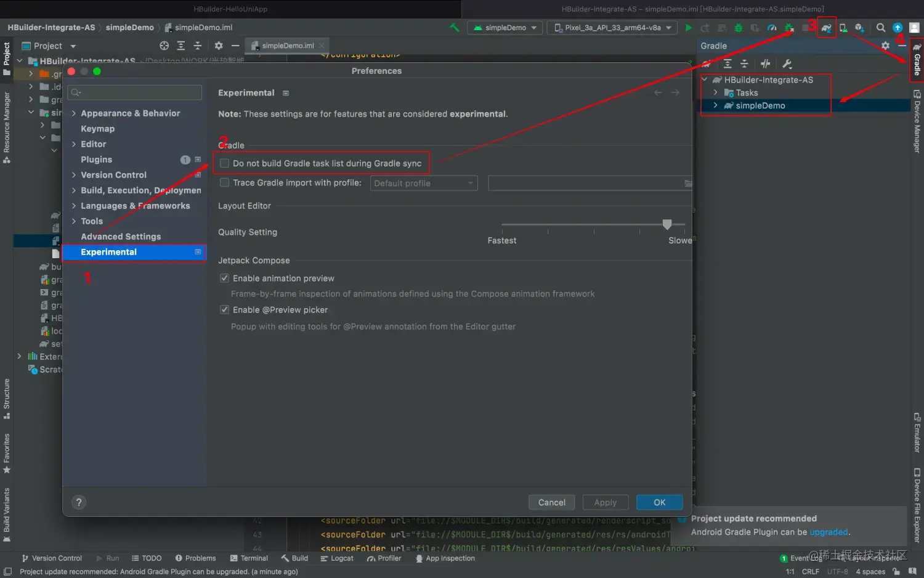Click the Apply button in Preferences
The width and height of the screenshot is (924, 578).
[605, 502]
